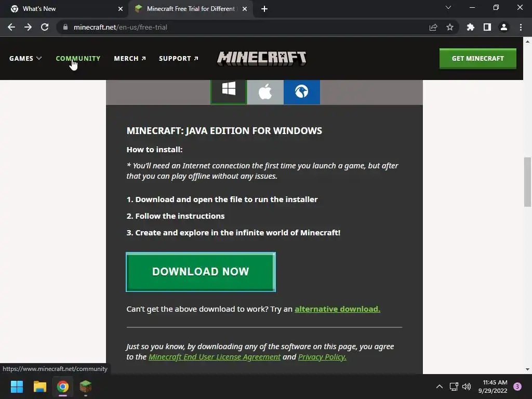The width and height of the screenshot is (532, 399).
Task: Open Windows Start menu
Action: point(17,387)
